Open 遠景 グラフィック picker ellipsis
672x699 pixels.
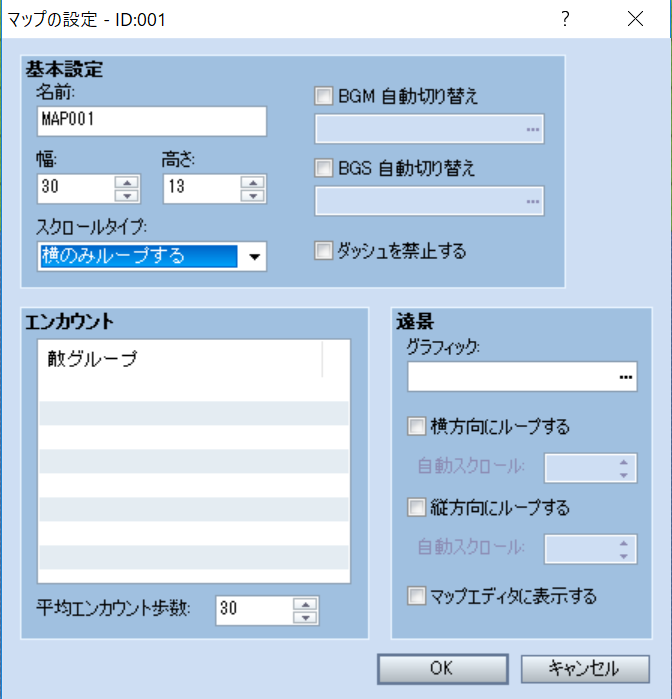coord(626,377)
